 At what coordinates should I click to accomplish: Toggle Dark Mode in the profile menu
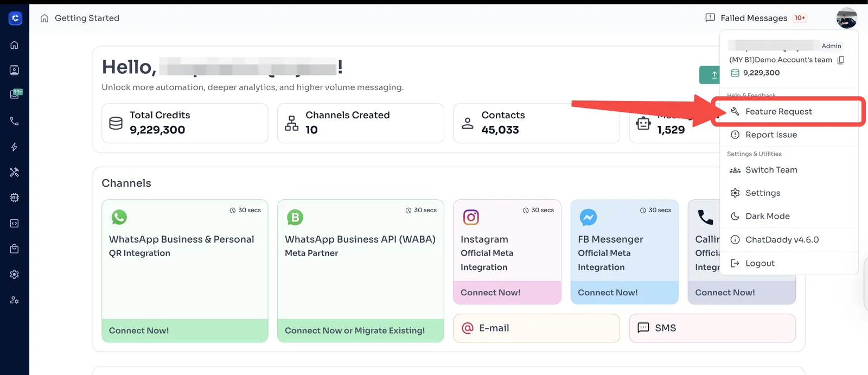click(x=767, y=216)
